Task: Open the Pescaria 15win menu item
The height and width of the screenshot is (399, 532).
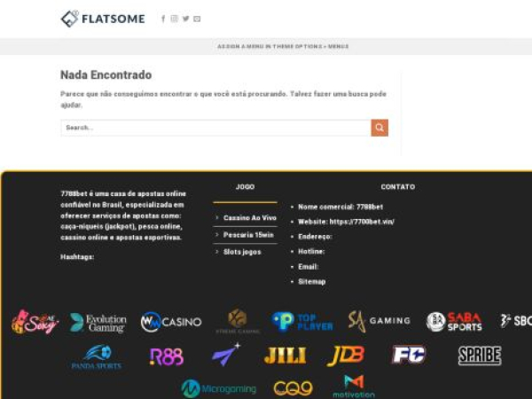Action: tap(248, 235)
